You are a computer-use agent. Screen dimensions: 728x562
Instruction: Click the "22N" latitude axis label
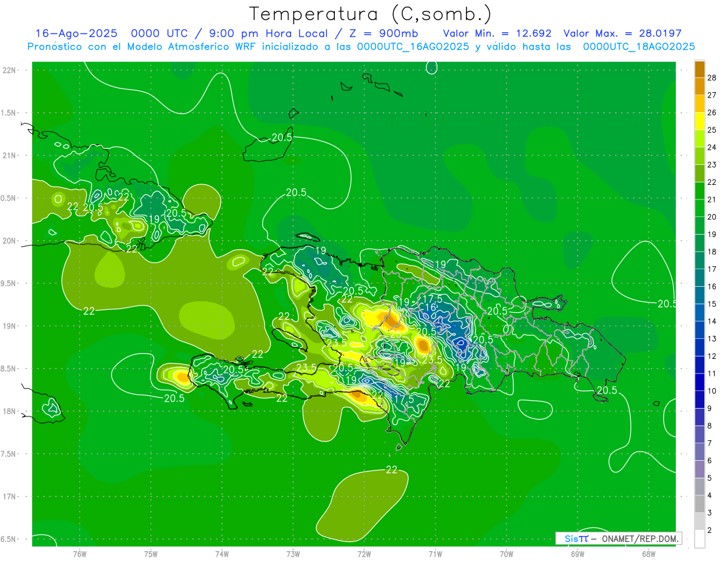(x=10, y=70)
